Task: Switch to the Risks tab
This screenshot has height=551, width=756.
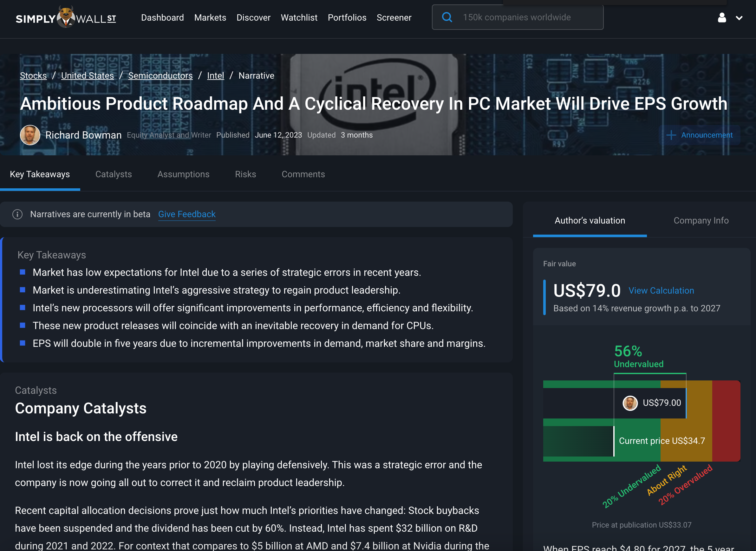Action: (245, 174)
